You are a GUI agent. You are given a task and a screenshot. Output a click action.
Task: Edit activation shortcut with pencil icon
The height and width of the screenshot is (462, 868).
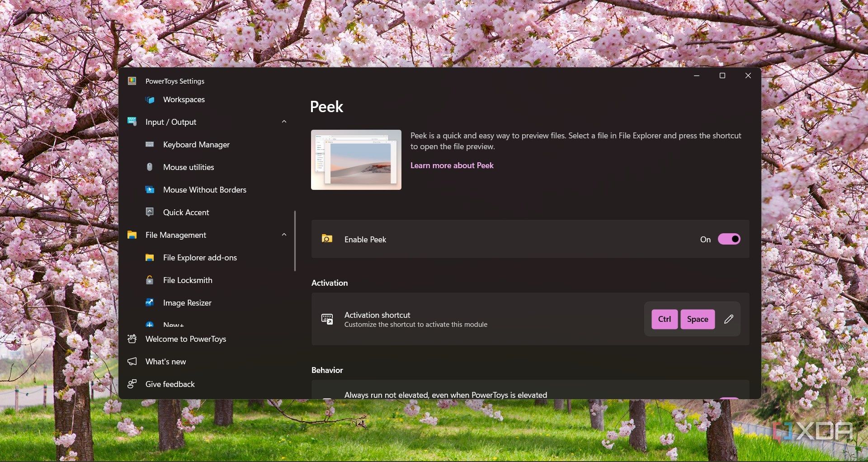729,319
